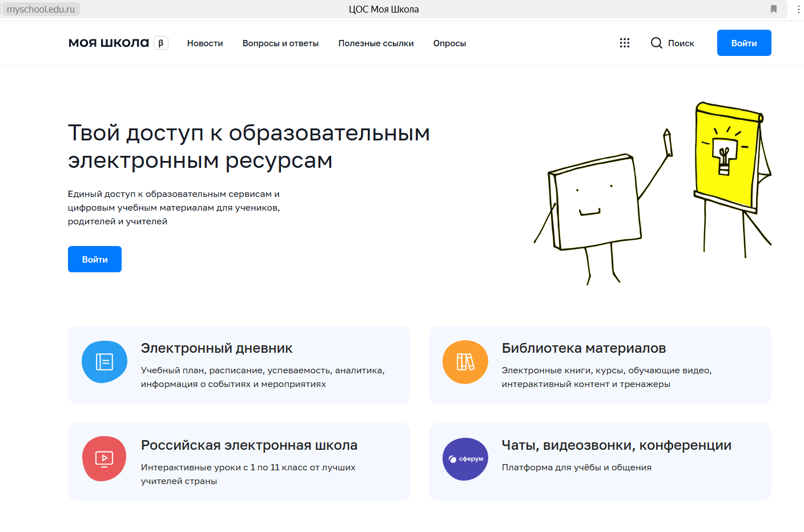Click the text 'Платформа для учёбы и общения'
Image resolution: width=804 pixels, height=532 pixels.
577,467
